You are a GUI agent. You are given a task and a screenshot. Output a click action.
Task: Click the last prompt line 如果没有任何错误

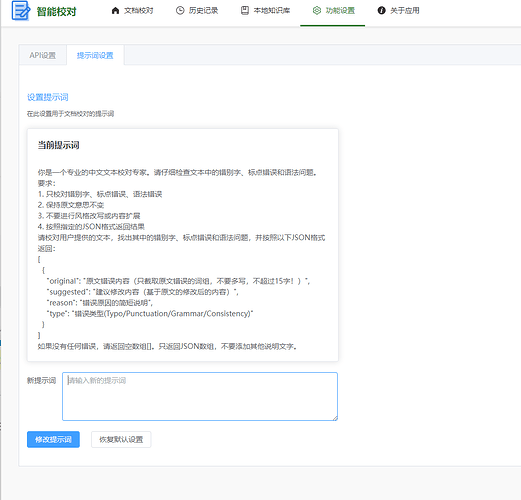click(x=167, y=346)
